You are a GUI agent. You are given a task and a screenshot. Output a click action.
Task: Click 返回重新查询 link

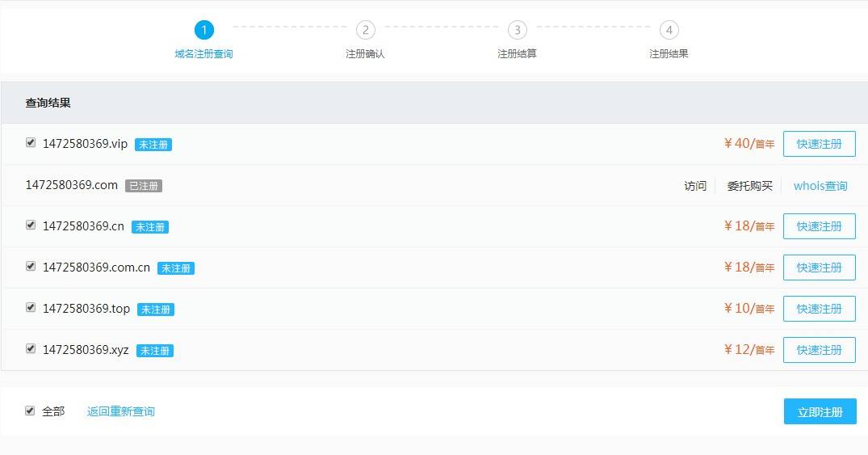point(120,411)
